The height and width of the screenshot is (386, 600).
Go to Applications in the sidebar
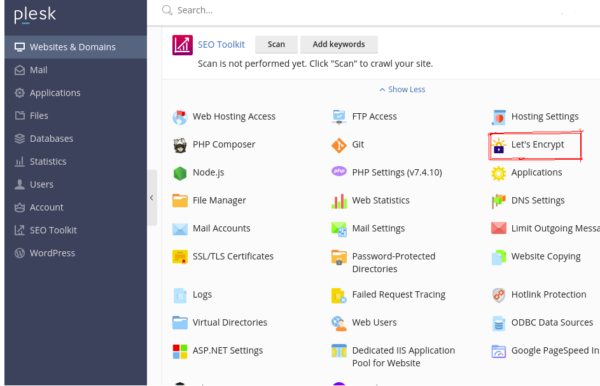(x=75, y=93)
